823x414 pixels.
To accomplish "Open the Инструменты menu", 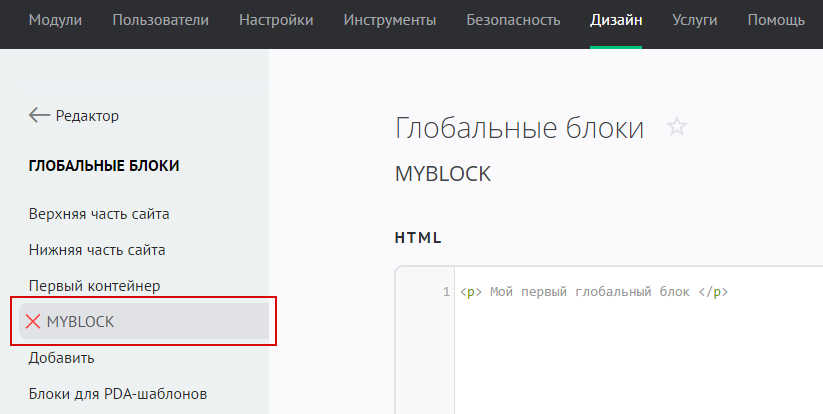I will [x=389, y=20].
